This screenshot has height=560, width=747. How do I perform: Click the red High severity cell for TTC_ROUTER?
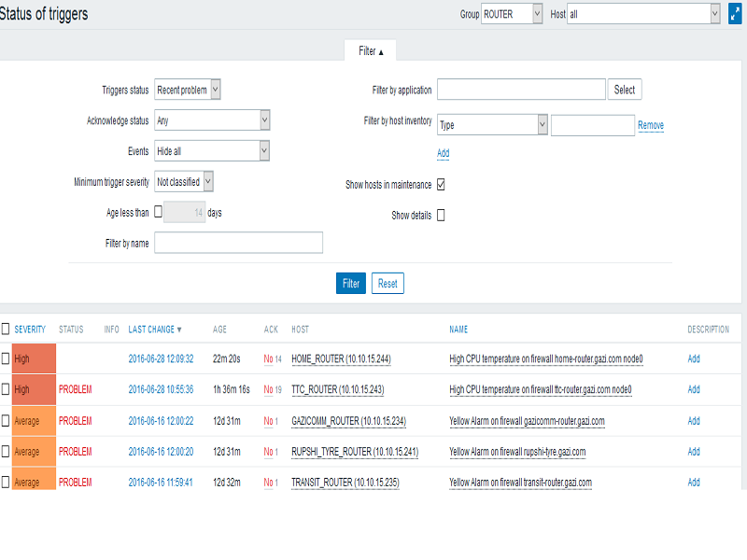(34, 389)
